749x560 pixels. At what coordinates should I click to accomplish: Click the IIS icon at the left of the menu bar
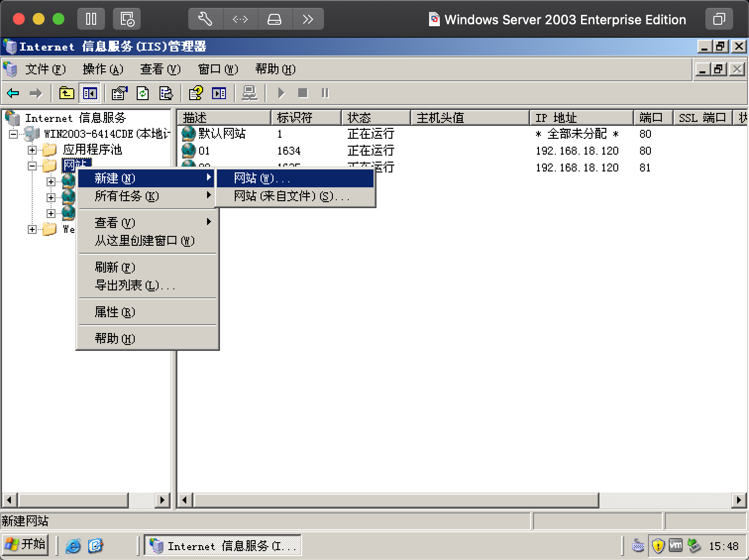tap(10, 69)
